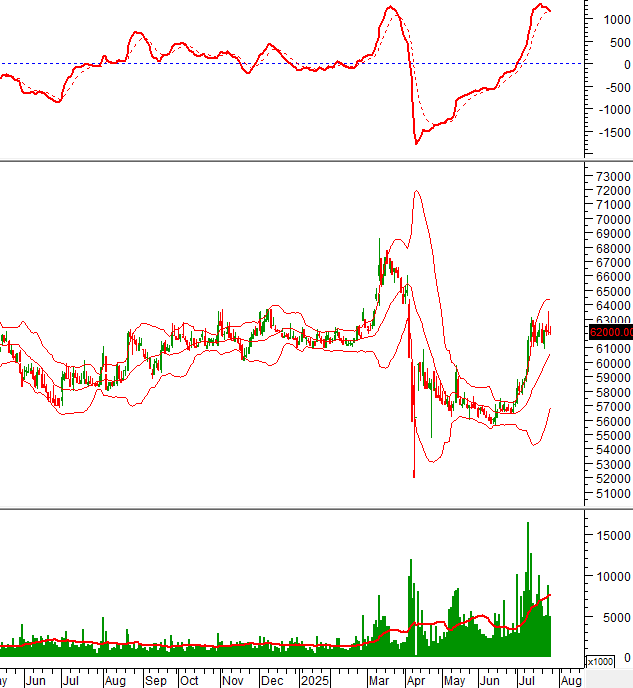633x688 pixels.
Task: Click the 58000 price axis label
Action: pos(613,392)
